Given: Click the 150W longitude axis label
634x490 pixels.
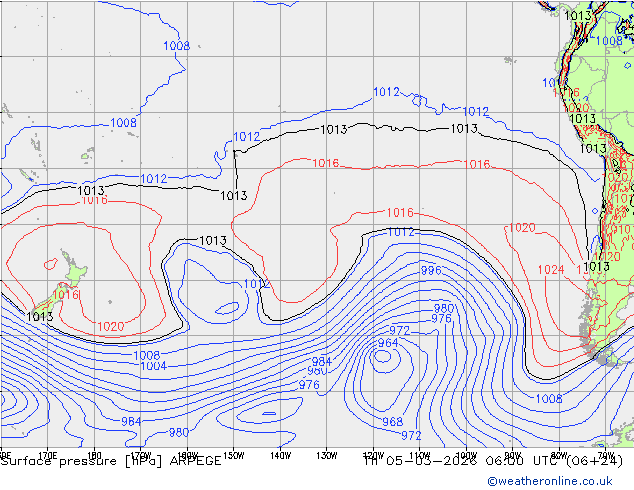Looking at the screenshot, I should tap(234, 456).
